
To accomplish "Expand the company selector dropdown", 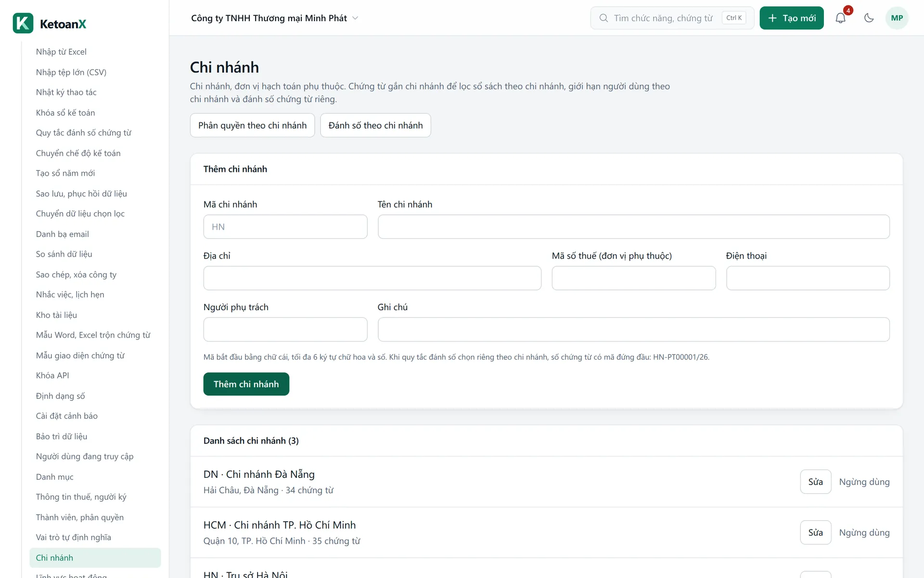I will tap(274, 18).
